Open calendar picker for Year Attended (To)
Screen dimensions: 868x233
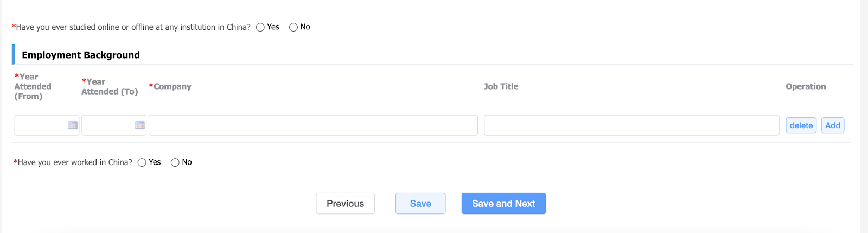[x=140, y=125]
